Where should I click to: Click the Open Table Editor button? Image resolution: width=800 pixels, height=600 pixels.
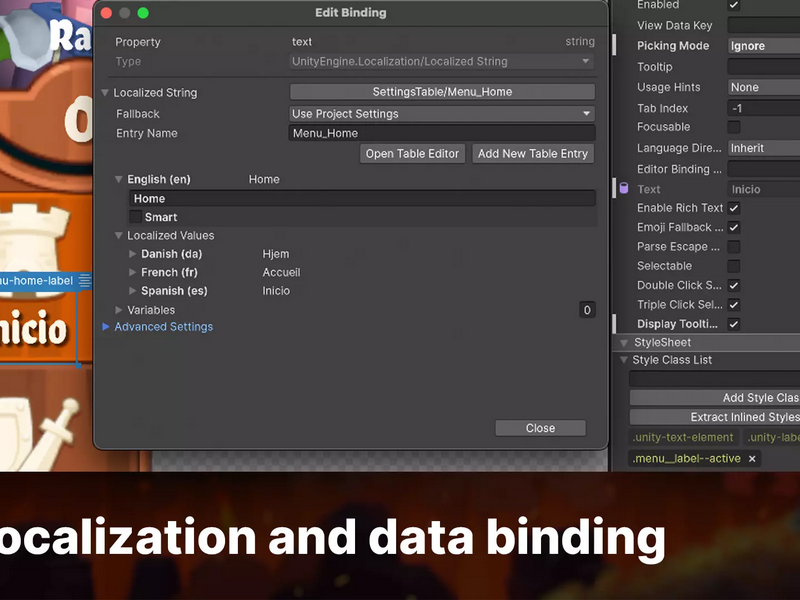[x=412, y=154]
